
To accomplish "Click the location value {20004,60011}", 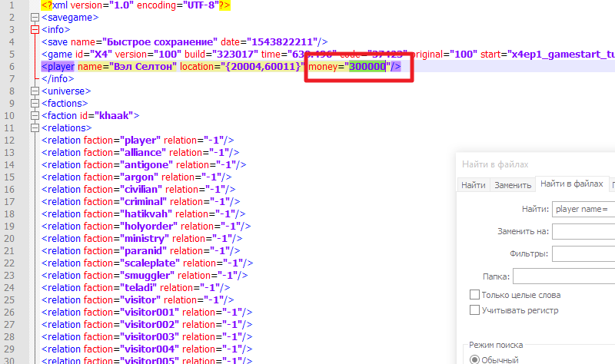I will click(263, 67).
